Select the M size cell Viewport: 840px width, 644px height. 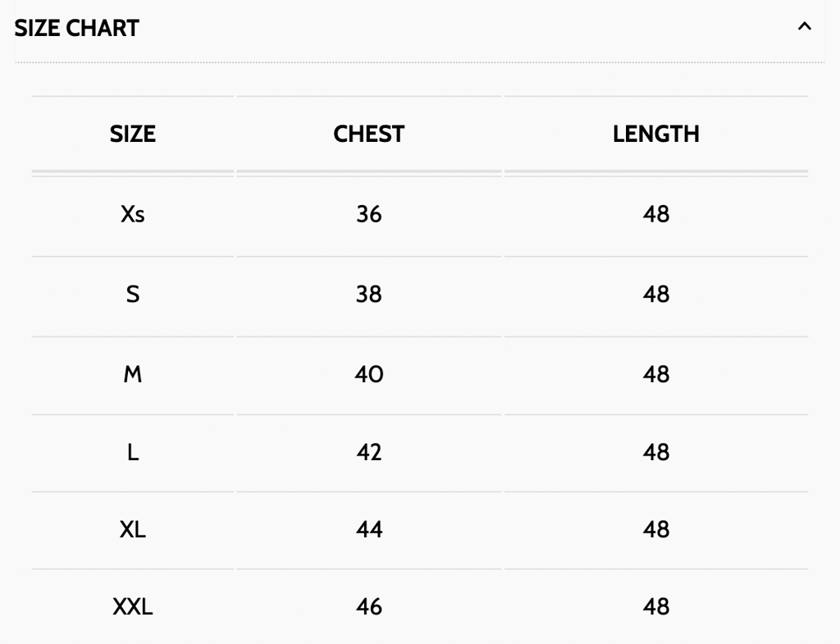point(133,374)
